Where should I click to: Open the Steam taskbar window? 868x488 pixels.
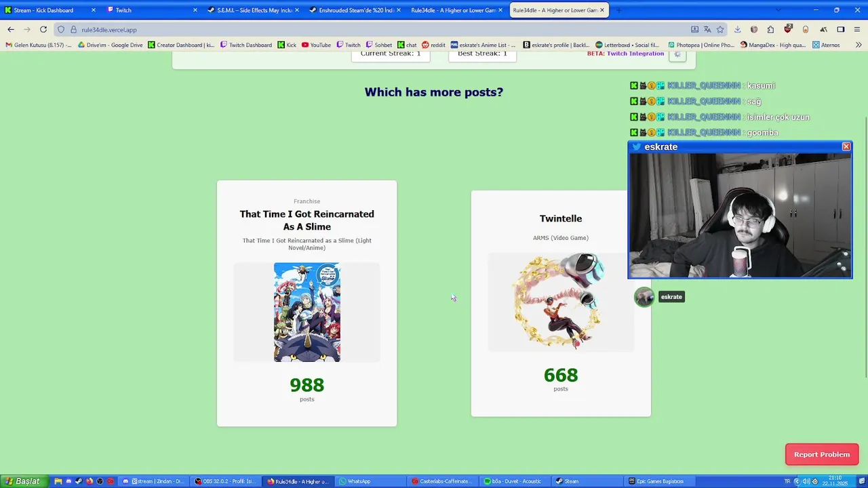tap(588, 481)
